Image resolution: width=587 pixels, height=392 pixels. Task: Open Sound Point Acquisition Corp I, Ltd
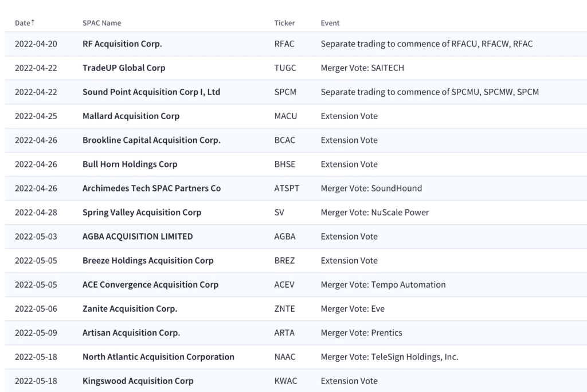click(x=151, y=92)
